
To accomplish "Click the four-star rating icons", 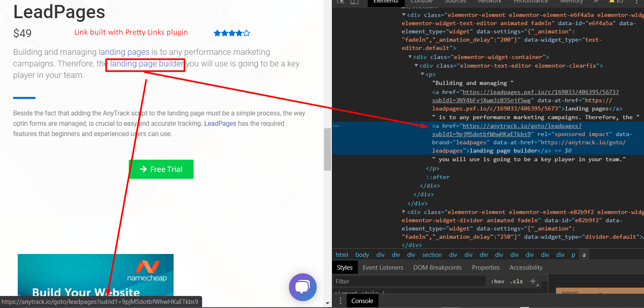I will click(x=232, y=33).
